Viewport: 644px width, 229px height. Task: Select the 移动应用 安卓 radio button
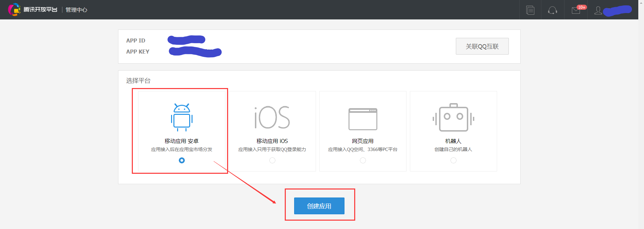point(182,160)
